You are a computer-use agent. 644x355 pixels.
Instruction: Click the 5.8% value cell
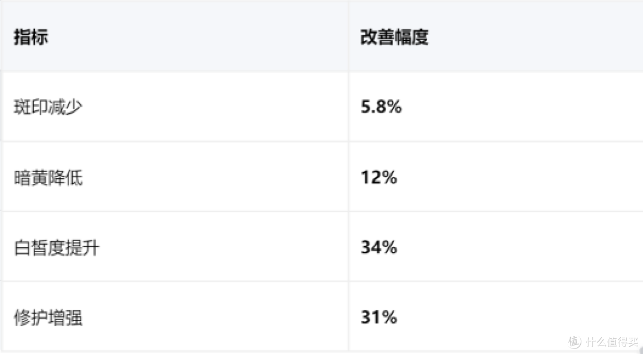(381, 107)
